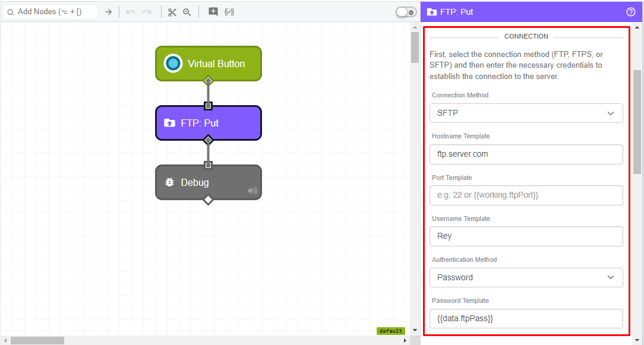The image size is (644, 345).
Task: Click the 'default' version label
Action: click(390, 331)
